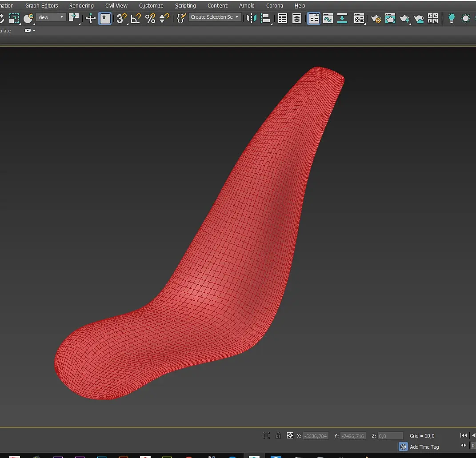Toggle Percent Snap tool

pos(150,19)
